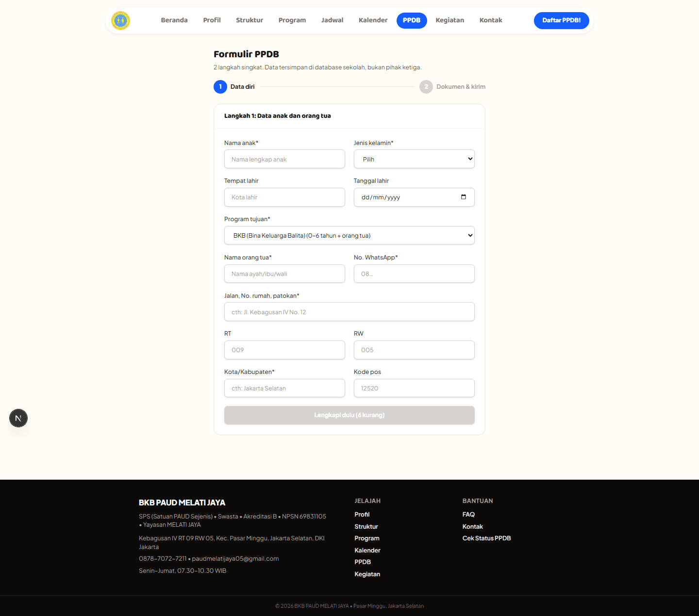Click the Langkah 1 card header text
The width and height of the screenshot is (699, 616).
click(278, 116)
